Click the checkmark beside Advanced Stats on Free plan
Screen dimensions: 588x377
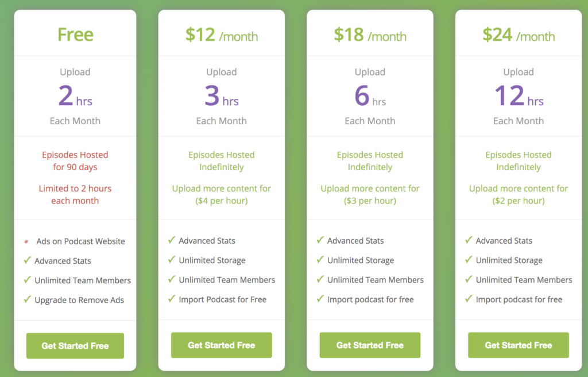[x=28, y=260]
